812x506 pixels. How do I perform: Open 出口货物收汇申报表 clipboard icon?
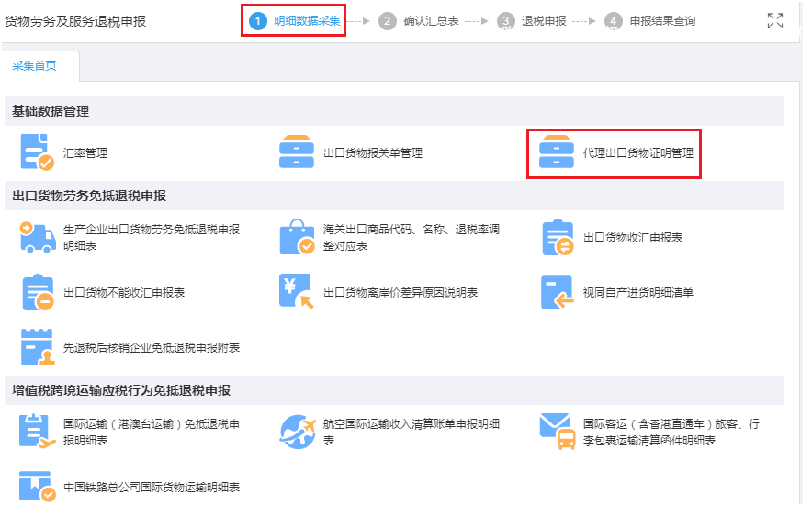557,237
